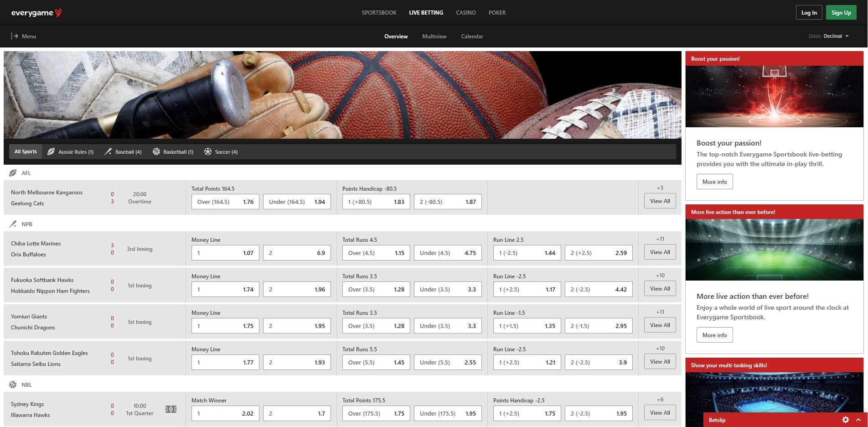The width and height of the screenshot is (868, 427).
Task: Collapse the Betslip panel
Action: [858, 420]
